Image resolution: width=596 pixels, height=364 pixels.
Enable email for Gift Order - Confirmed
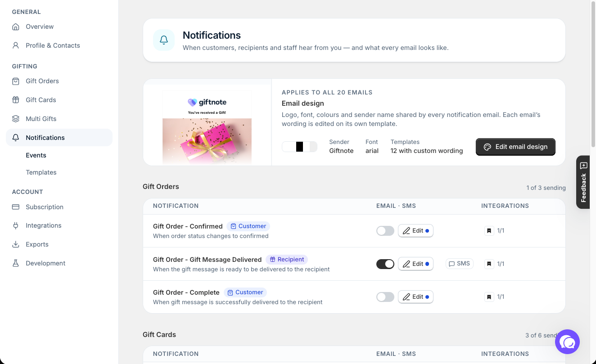pos(385,231)
